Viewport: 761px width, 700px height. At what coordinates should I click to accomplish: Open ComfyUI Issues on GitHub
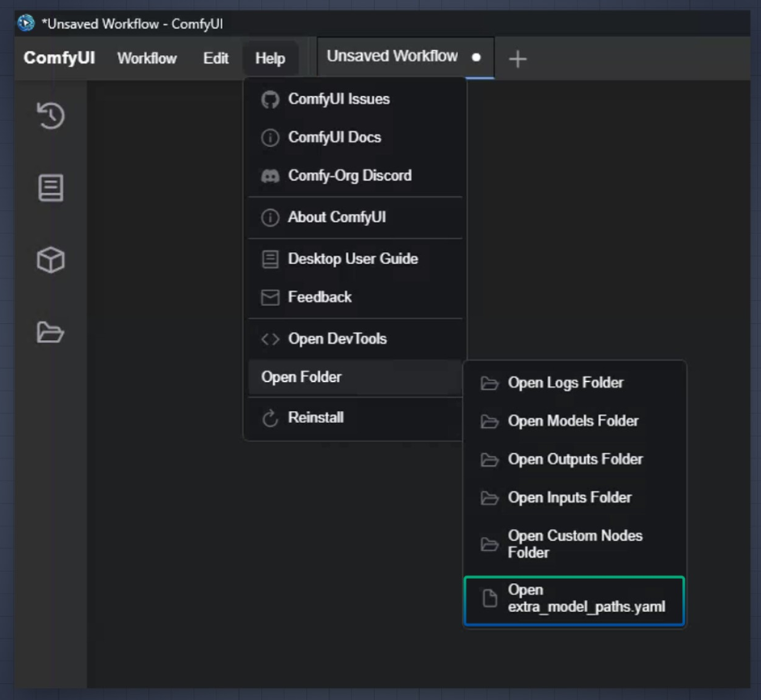click(x=338, y=99)
